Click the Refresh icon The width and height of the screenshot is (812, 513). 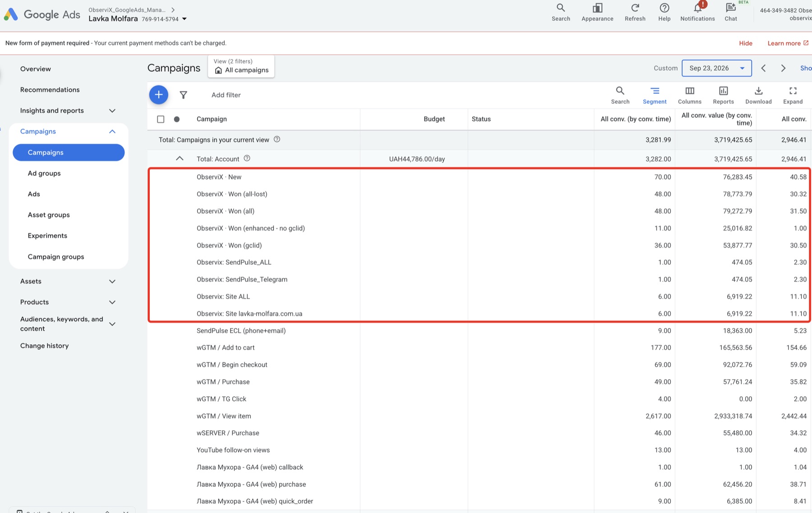635,12
